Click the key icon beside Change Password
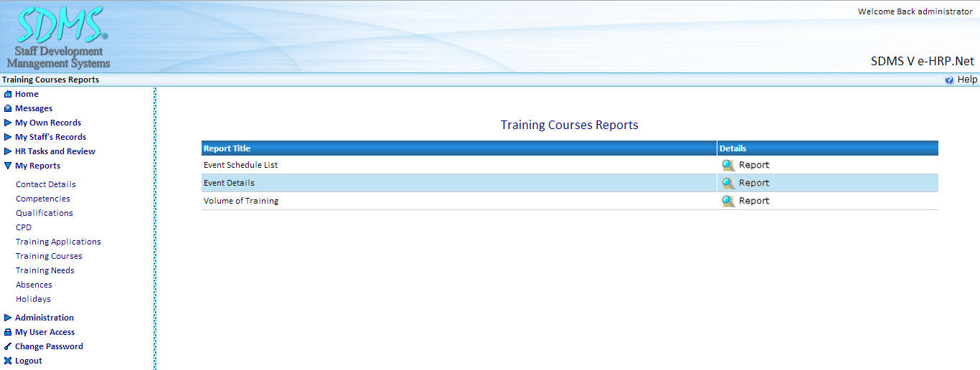This screenshot has width=980, height=370. (x=8, y=346)
